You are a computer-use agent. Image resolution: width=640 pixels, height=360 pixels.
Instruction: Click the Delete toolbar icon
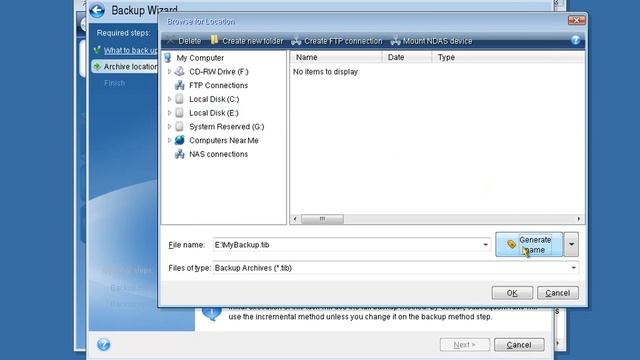pyautogui.click(x=171, y=41)
